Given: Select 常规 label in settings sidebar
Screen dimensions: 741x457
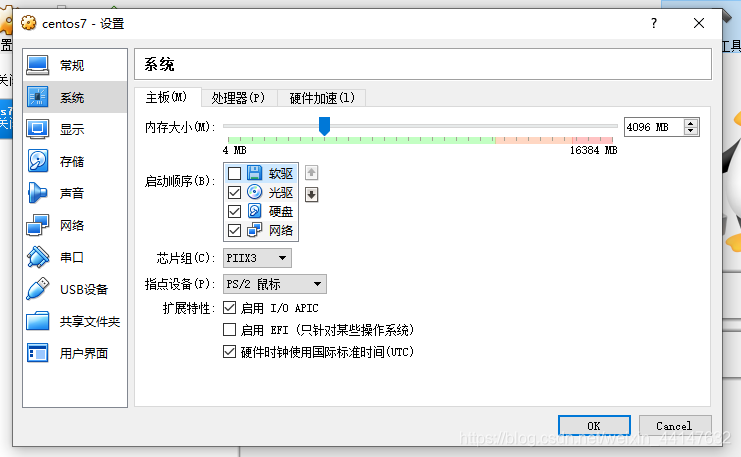Looking at the screenshot, I should tap(72, 65).
